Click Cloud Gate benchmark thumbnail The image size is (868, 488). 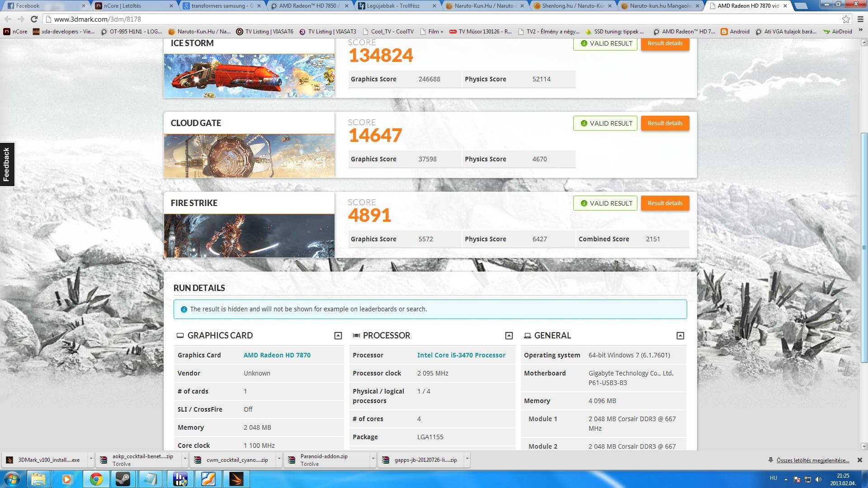pos(249,155)
